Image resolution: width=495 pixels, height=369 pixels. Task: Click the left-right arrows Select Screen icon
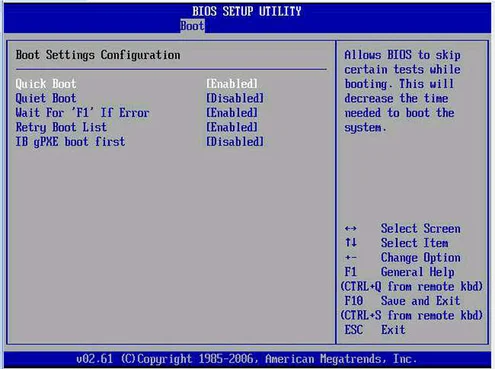point(350,229)
